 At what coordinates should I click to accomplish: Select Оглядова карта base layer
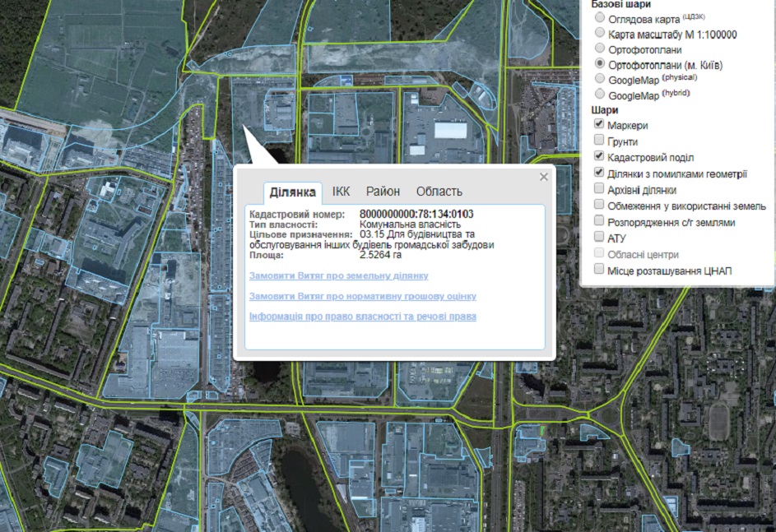coord(600,18)
